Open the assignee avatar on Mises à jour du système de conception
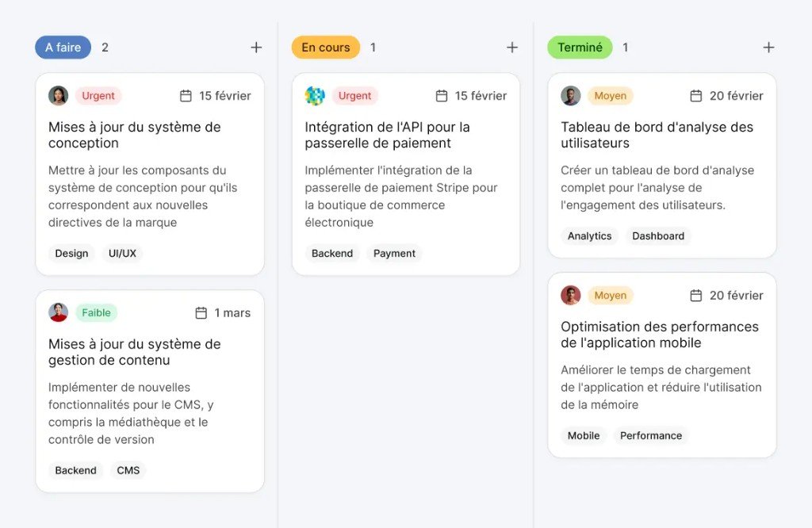This screenshot has height=528, width=812. 57,95
